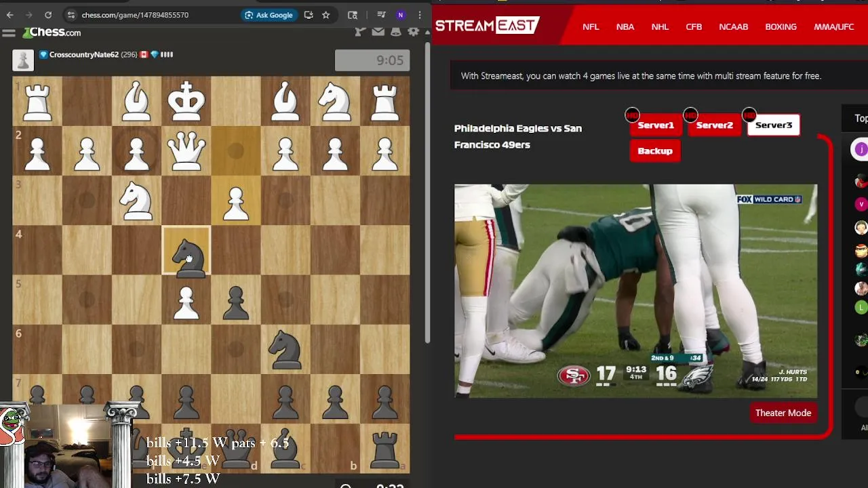Viewport: 868px width, 488px height.
Task: Open Chess.com messages envelope icon
Action: click(x=378, y=31)
